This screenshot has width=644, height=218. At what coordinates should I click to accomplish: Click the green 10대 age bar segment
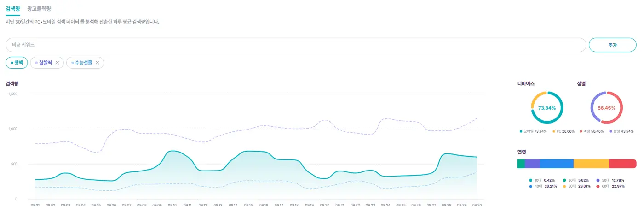521,164
